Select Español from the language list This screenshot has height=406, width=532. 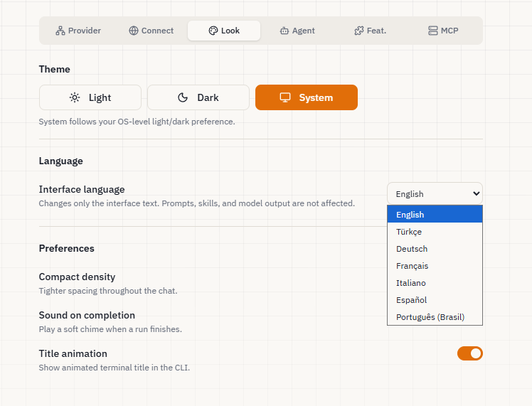[x=435, y=300]
